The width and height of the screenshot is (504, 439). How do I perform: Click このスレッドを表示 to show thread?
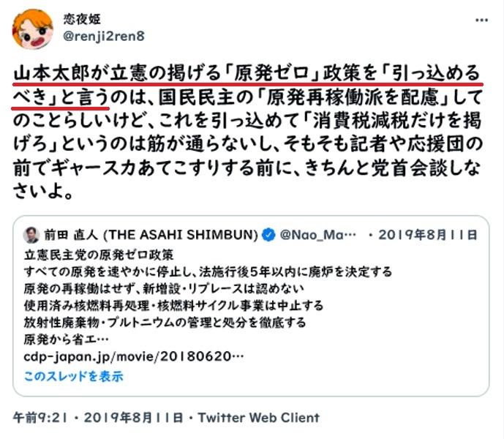[74, 376]
